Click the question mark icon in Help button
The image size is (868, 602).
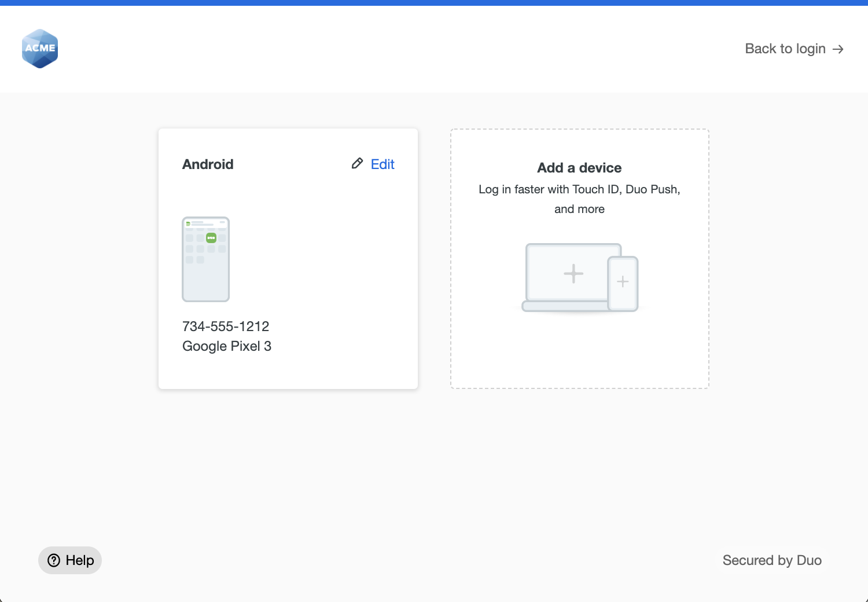tap(54, 560)
